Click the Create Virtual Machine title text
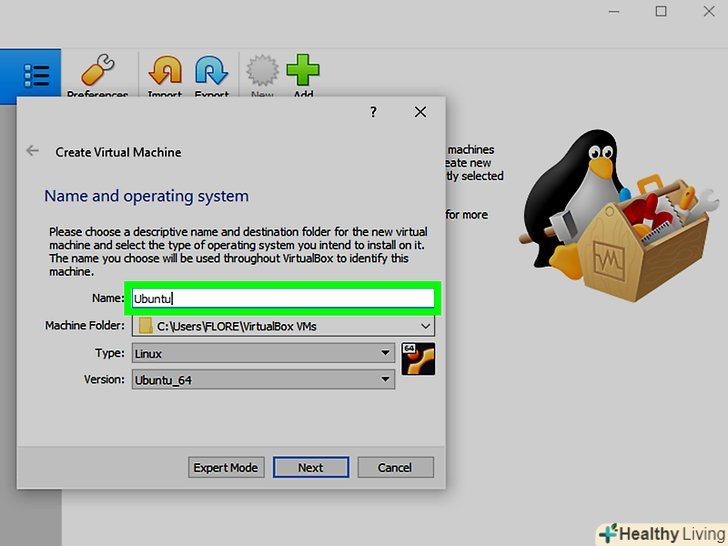Screen dimensions: 728x546 click(118, 152)
